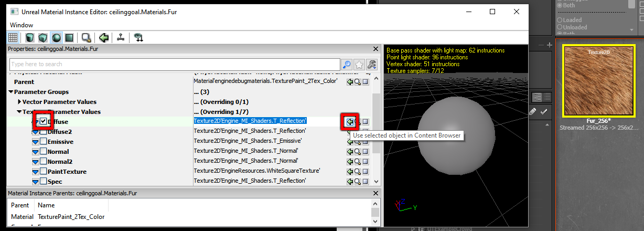Expand Vector Parameter Values

point(19,102)
